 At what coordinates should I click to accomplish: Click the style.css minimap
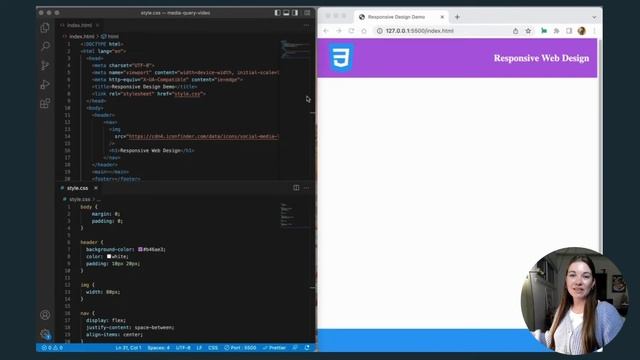[x=295, y=215]
